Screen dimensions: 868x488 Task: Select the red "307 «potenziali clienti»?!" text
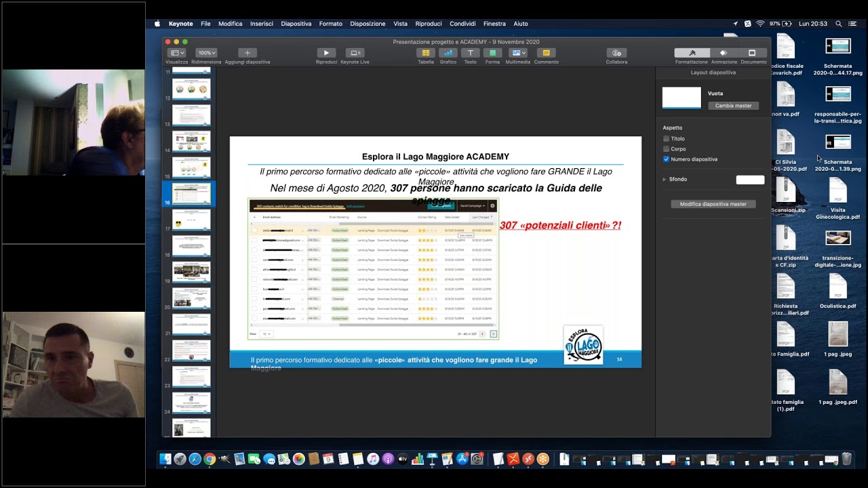560,225
